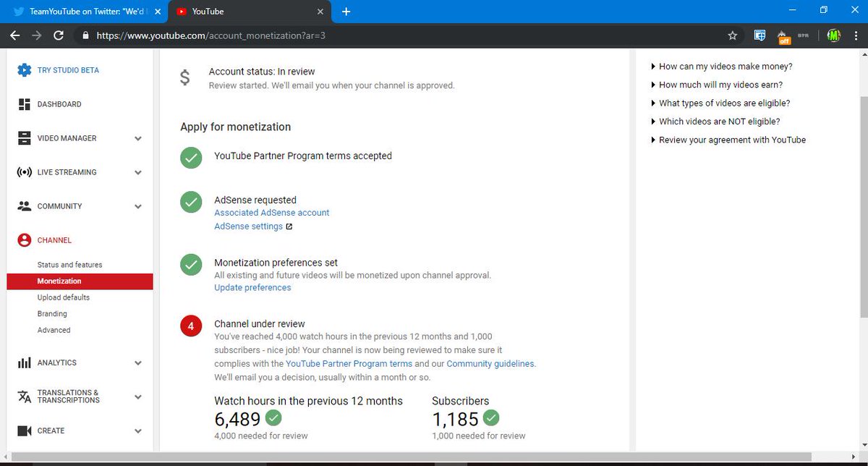Click the Community people icon
This screenshot has height=466, width=868.
[24, 206]
